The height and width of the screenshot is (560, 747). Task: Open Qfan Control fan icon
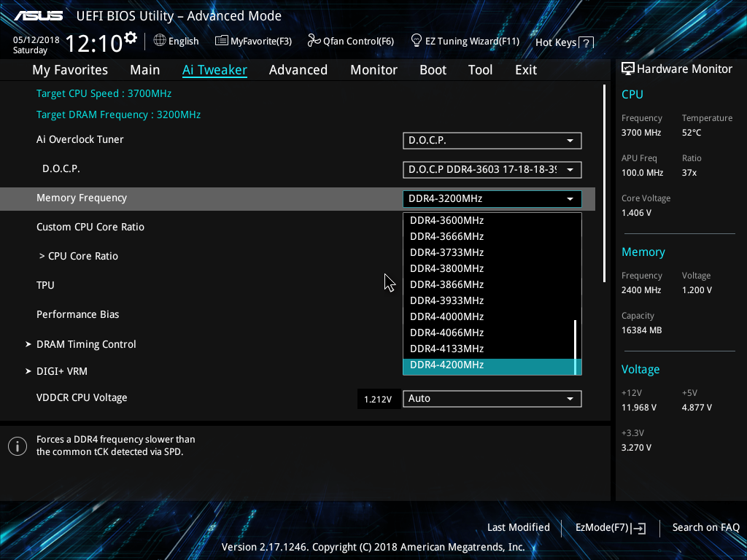(x=314, y=41)
